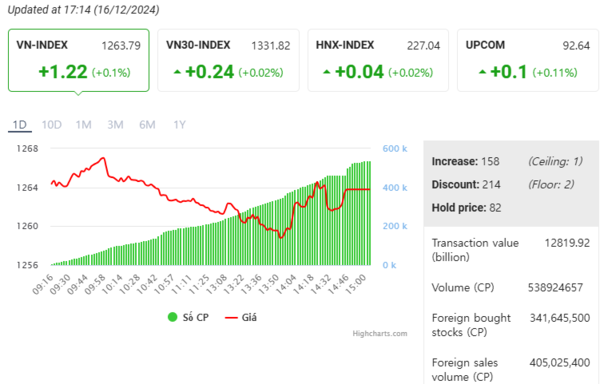Click the green up arrow in HNX-INDEX

[326, 72]
